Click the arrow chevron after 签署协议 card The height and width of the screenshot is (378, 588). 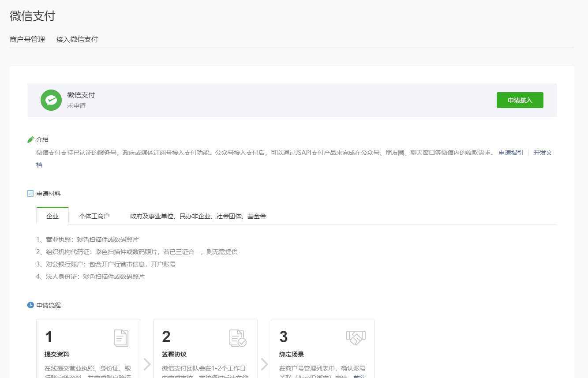click(x=265, y=364)
